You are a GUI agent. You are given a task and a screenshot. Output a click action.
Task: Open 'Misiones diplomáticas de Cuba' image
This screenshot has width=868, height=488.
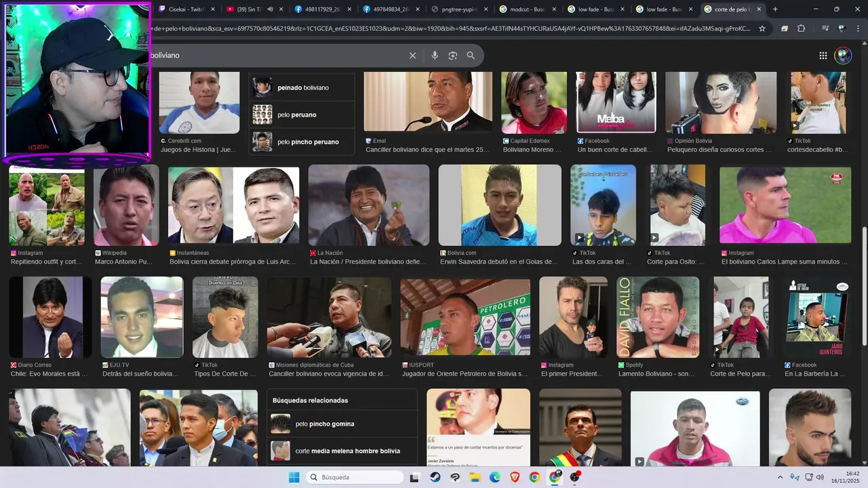point(329,317)
